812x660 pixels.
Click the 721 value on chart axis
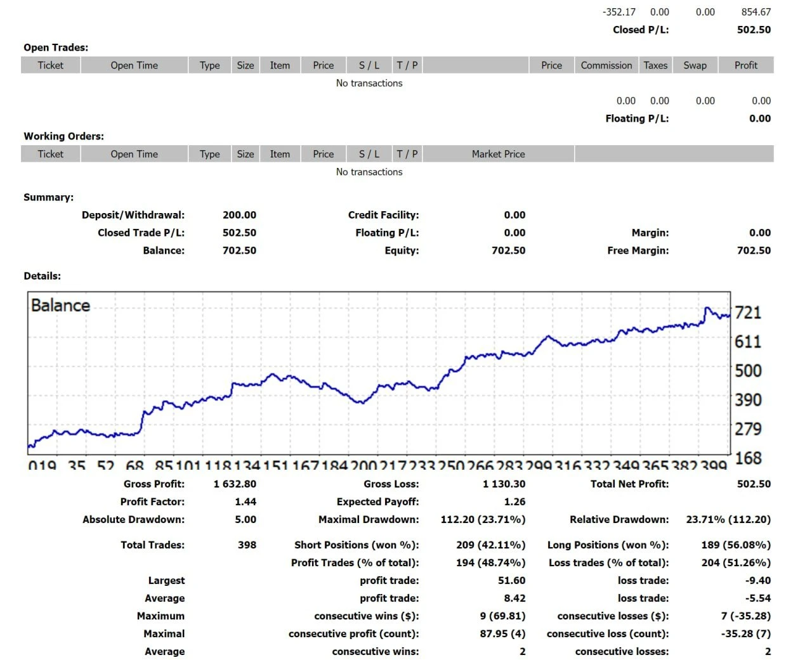748,313
